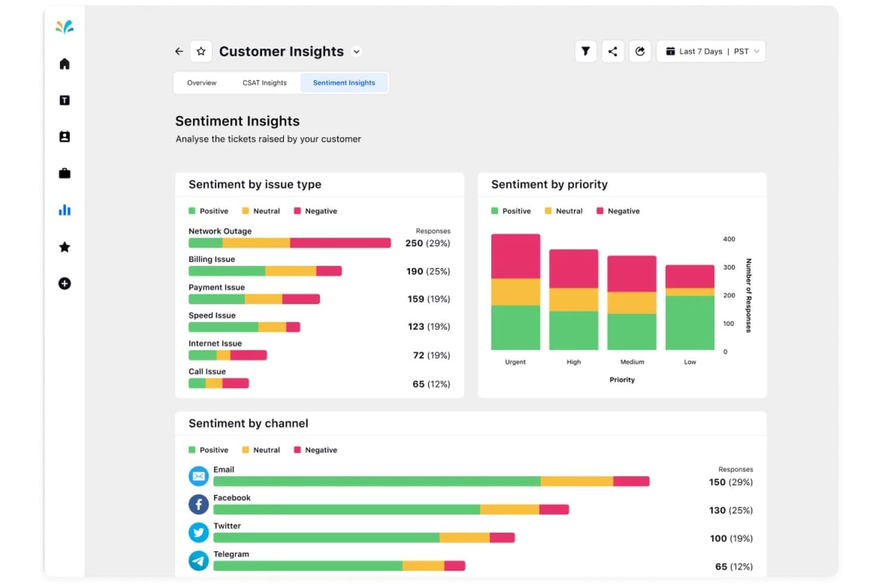
Task: Toggle Neutral legend in issue type chart
Action: coord(261,211)
